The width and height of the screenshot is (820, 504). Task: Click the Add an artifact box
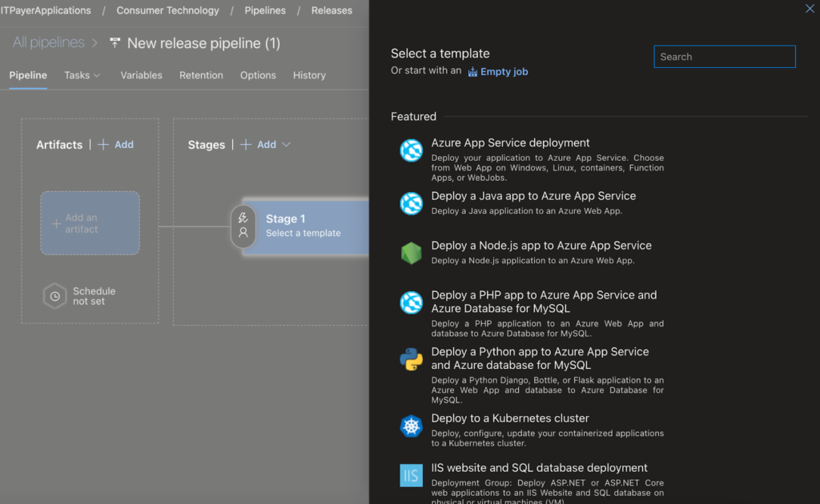pos(90,223)
